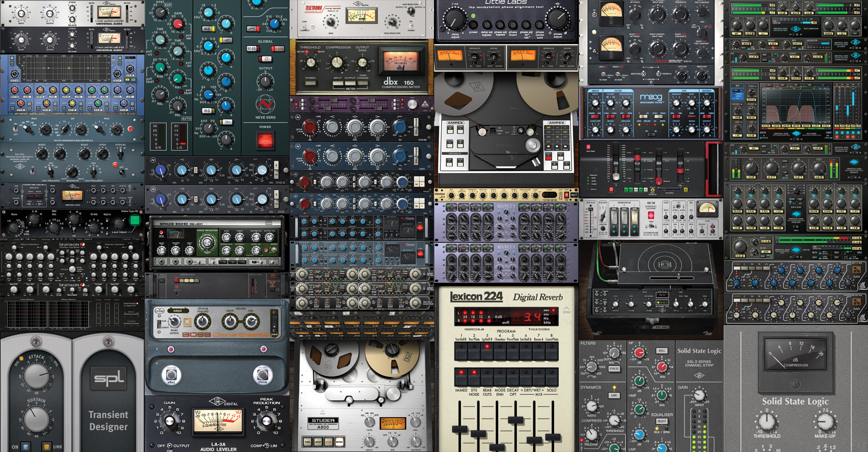Image resolution: width=868 pixels, height=452 pixels.
Task: Click the Boss Chorus Ensemble chorus intensity knob
Action: point(202,322)
